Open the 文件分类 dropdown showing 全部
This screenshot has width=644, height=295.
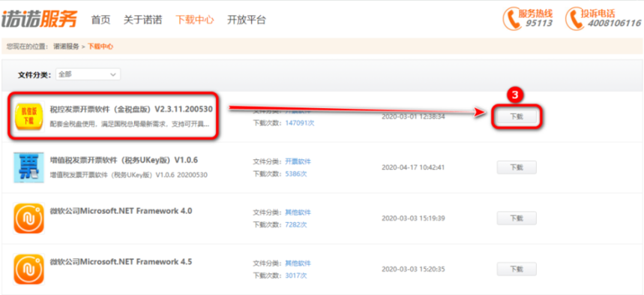[x=88, y=74]
